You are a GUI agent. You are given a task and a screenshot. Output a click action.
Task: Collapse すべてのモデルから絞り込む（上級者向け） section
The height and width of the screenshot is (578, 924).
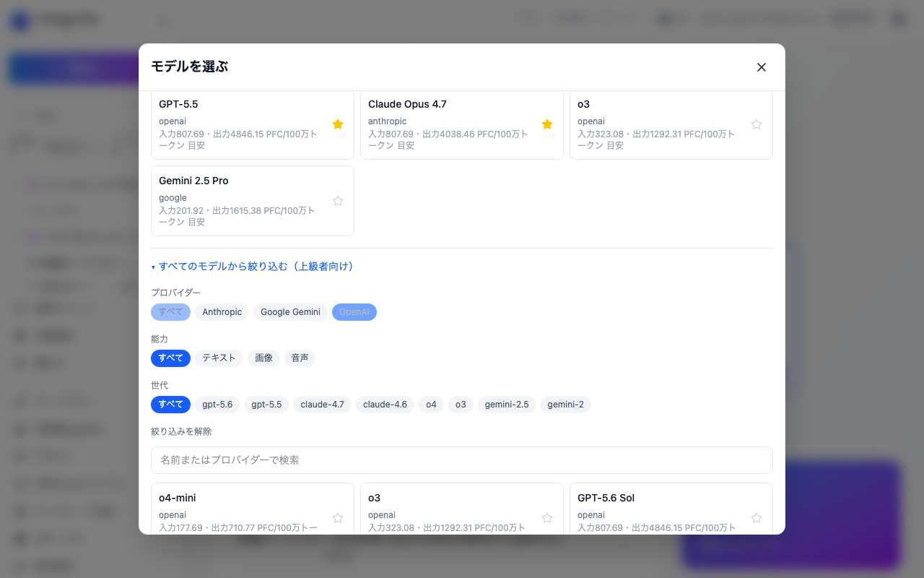(x=253, y=267)
